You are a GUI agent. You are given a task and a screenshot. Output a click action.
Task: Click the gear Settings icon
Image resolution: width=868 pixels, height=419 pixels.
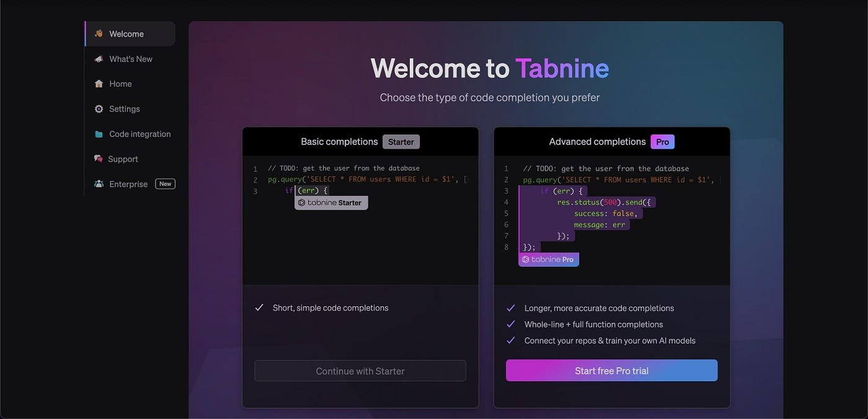point(99,109)
